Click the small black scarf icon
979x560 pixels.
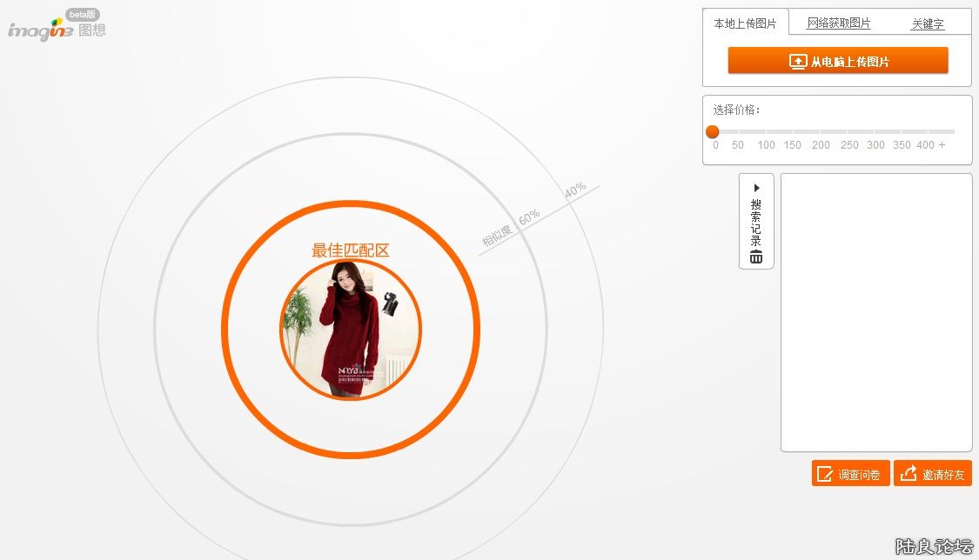[x=388, y=303]
